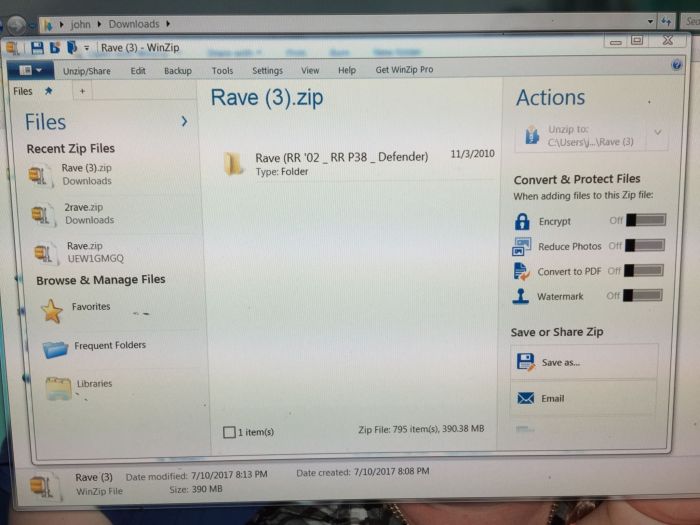The width and height of the screenshot is (700, 525).
Task: Click Save as... button
Action: 584,362
